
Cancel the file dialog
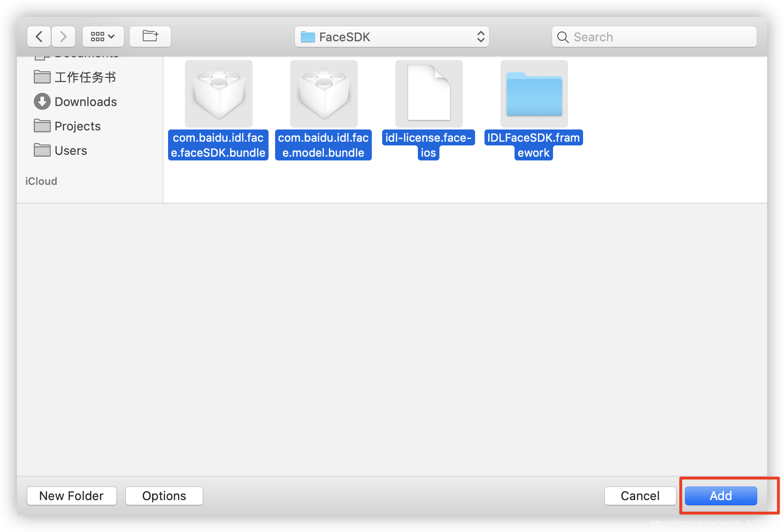[x=640, y=496]
